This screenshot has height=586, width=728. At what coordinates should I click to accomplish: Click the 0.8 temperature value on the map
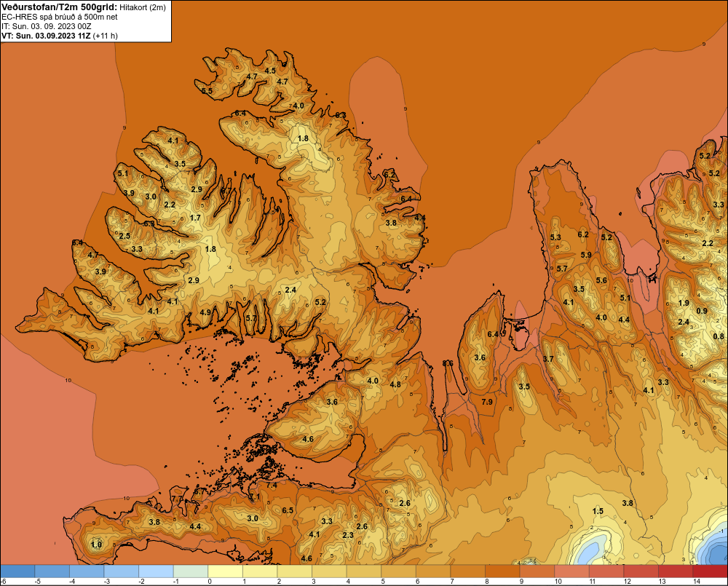(x=719, y=336)
